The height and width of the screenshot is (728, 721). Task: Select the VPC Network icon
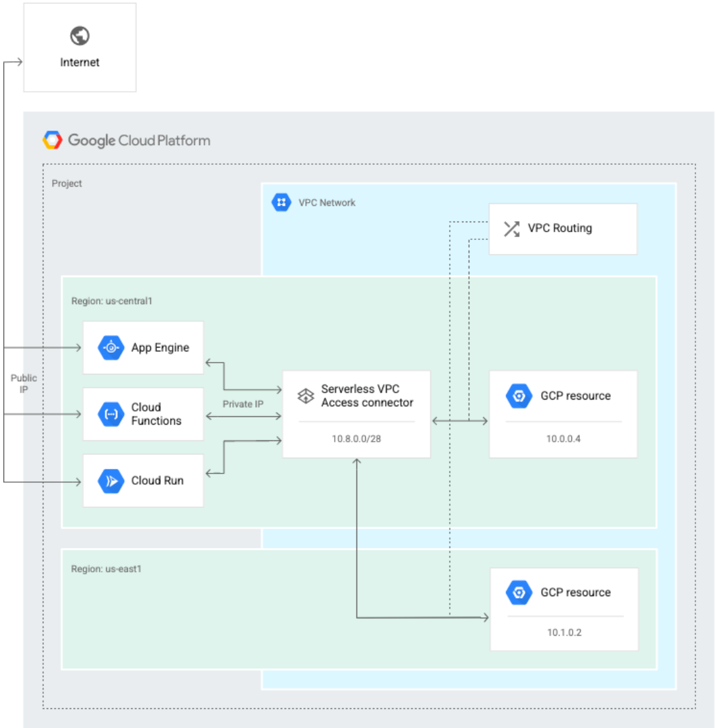[281, 202]
